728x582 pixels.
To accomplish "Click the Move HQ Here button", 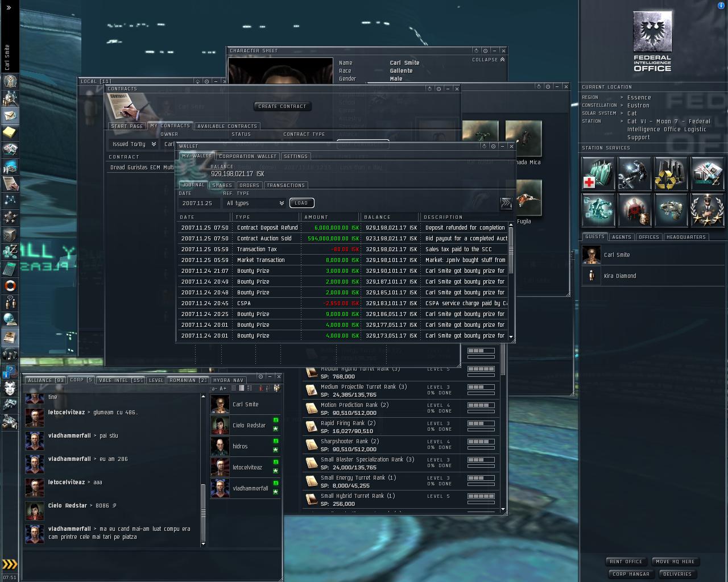I will [x=675, y=562].
